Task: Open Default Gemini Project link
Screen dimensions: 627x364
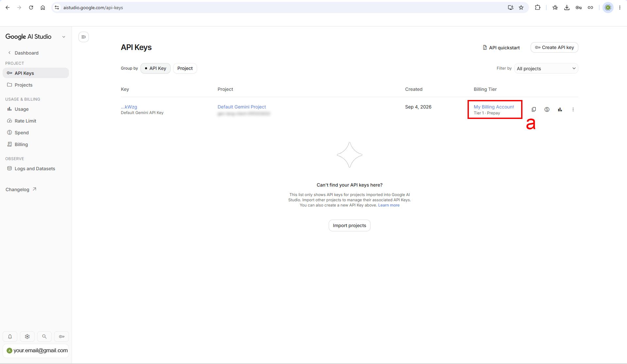Action: tap(242, 107)
